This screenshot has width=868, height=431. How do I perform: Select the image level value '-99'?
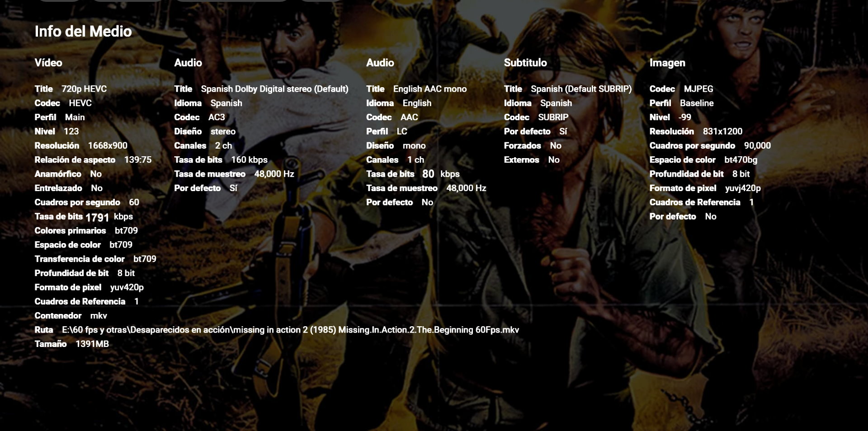coord(685,117)
